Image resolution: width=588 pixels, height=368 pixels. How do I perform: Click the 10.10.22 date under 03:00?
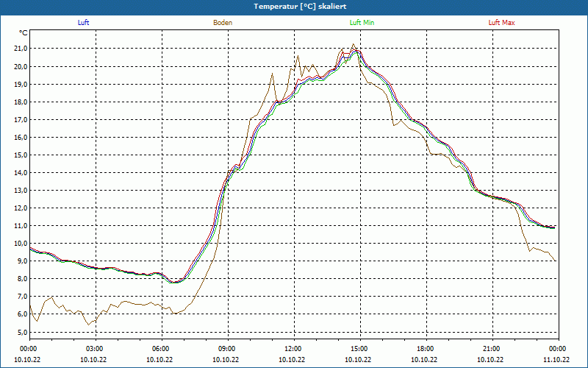tap(93, 359)
